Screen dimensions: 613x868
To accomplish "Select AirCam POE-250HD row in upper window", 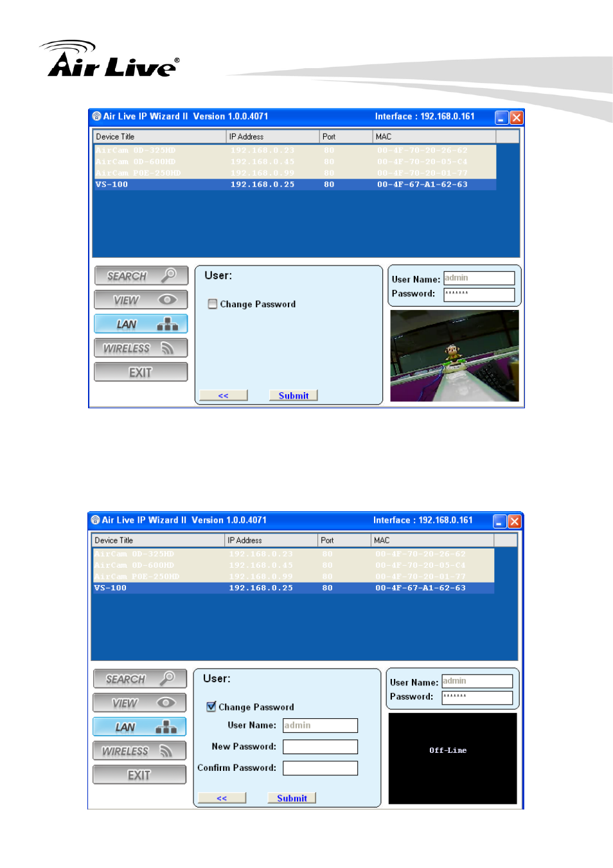I will [295, 174].
